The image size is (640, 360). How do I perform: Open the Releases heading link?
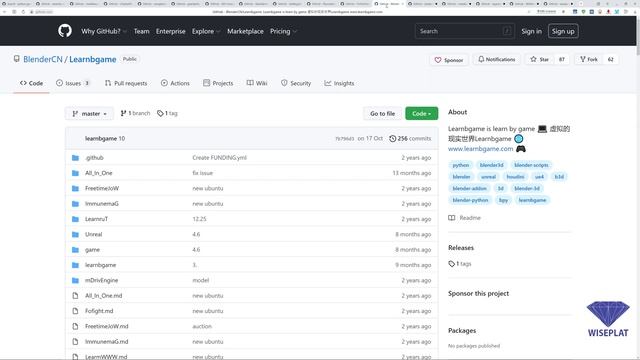tap(461, 248)
